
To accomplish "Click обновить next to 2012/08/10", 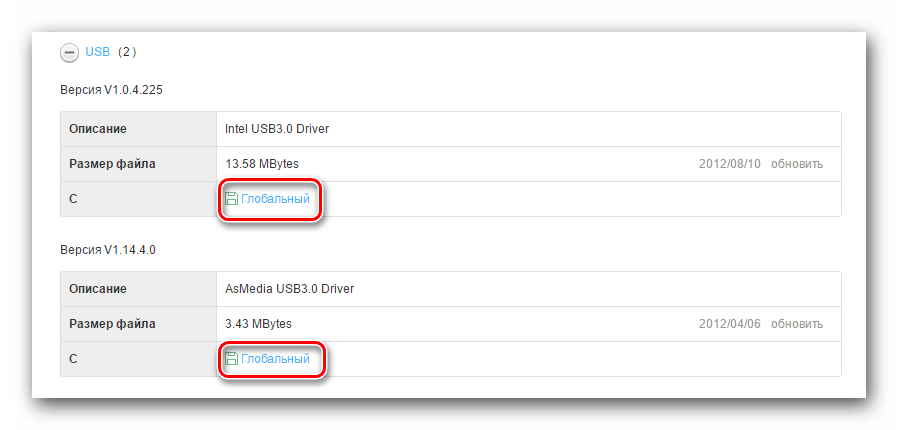I will tap(797, 164).
